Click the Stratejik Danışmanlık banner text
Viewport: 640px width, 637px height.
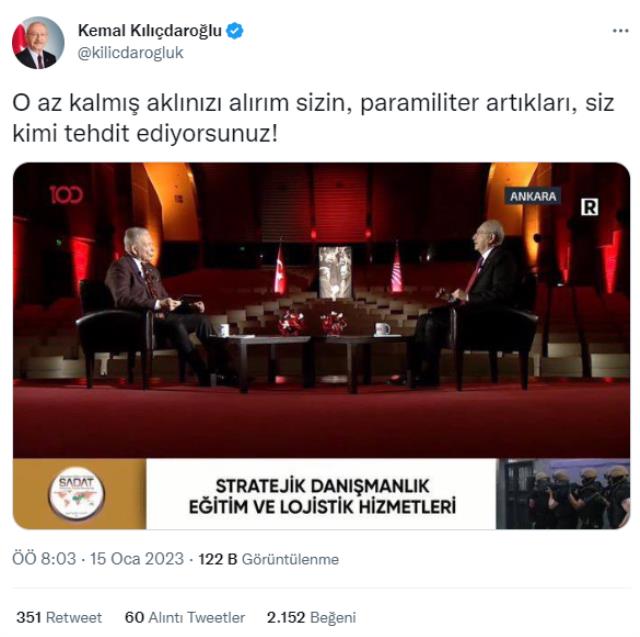click(x=322, y=496)
